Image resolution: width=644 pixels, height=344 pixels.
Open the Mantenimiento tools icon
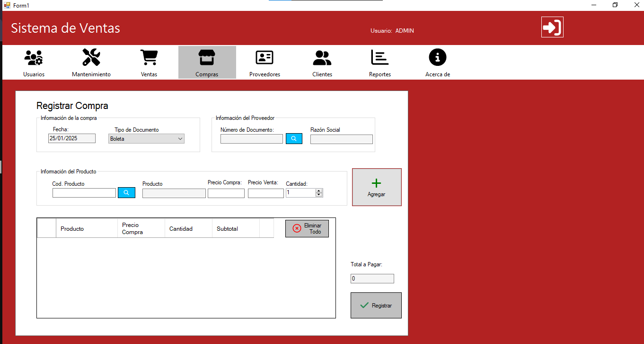91,58
